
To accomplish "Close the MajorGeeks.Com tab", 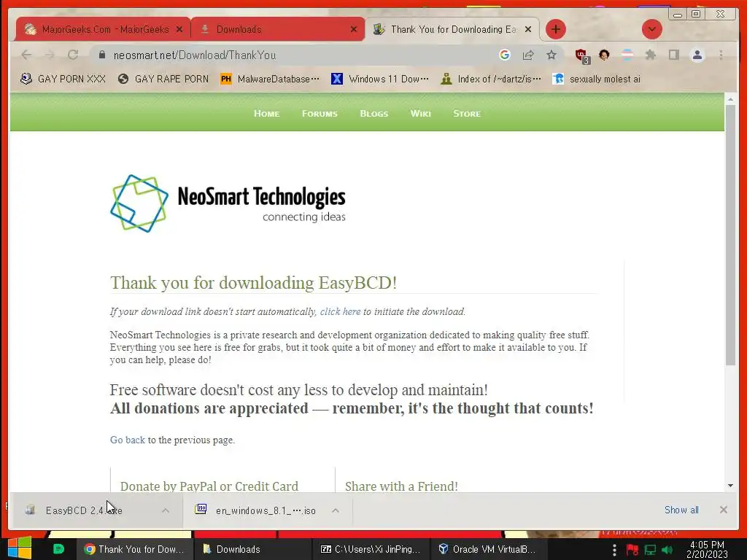I will click(179, 29).
